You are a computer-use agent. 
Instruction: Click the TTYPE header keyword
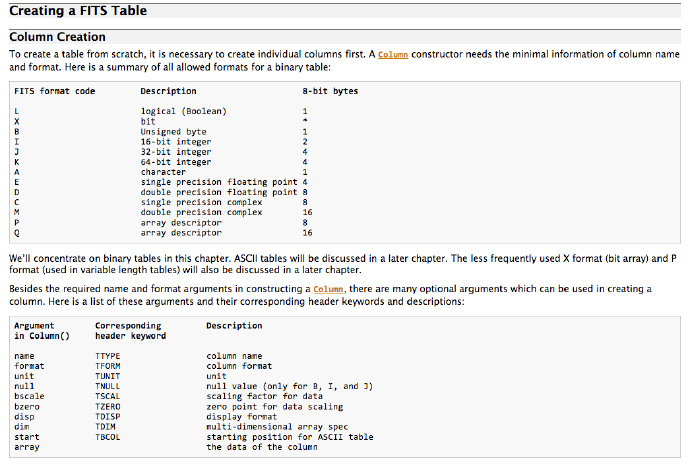[107, 355]
